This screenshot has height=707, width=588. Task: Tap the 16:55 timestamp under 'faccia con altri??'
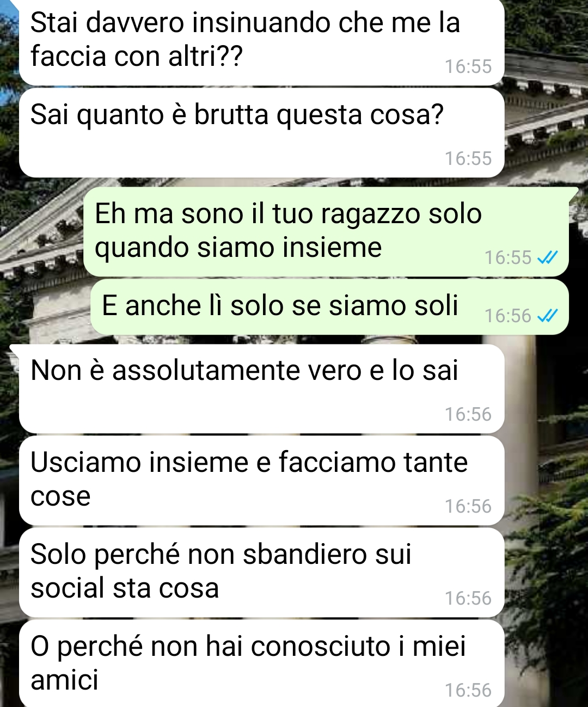[468, 66]
